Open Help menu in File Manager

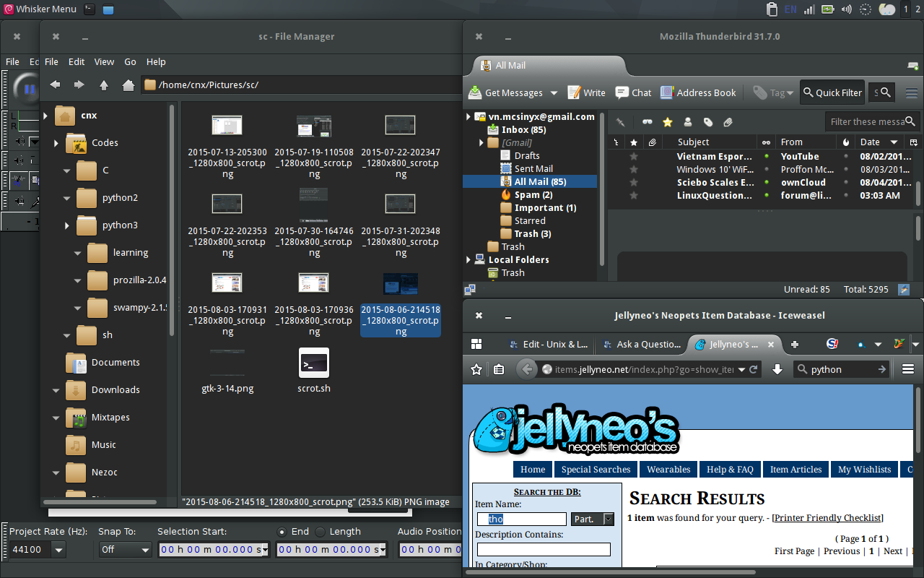point(156,62)
